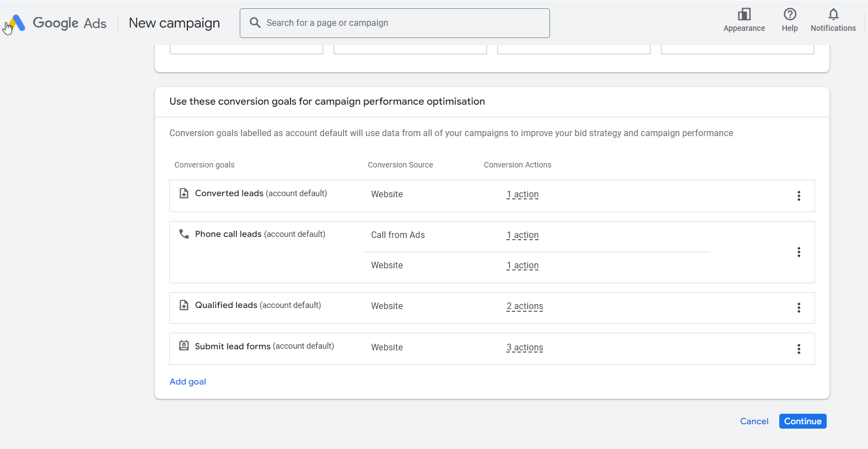Click the Website source in Submit lead forms row
Screen dimensions: 868x449
(387, 348)
